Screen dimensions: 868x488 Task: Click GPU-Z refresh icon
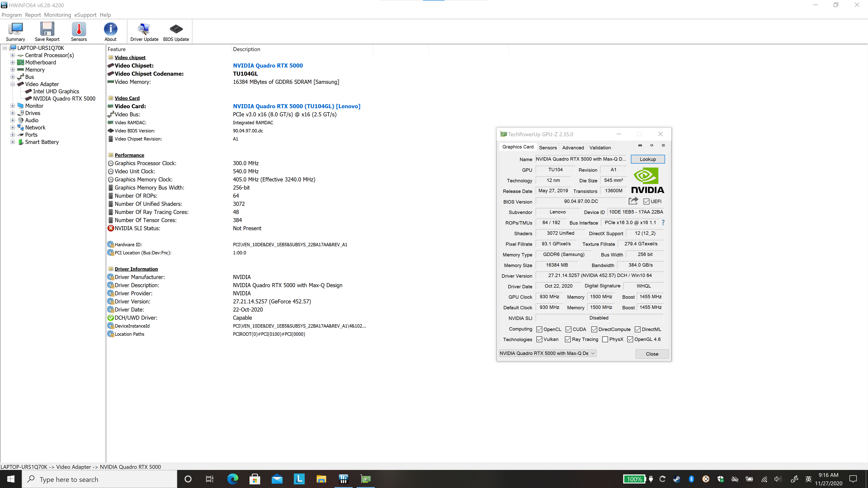pos(652,145)
